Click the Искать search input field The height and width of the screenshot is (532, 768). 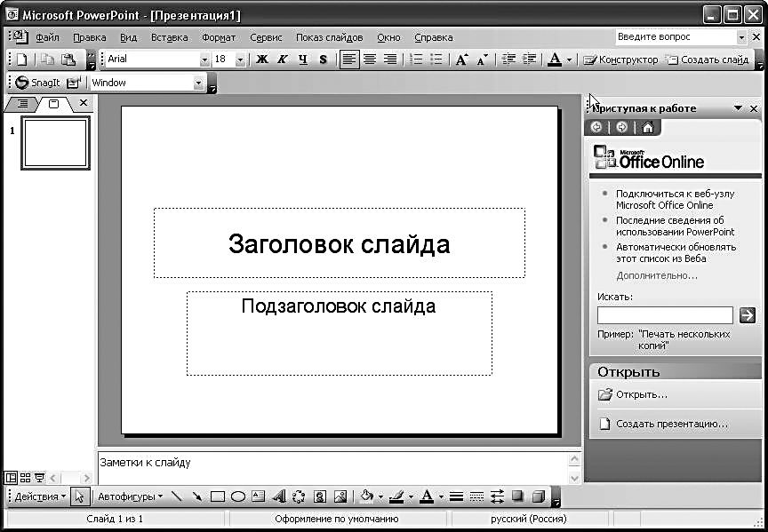(x=665, y=315)
